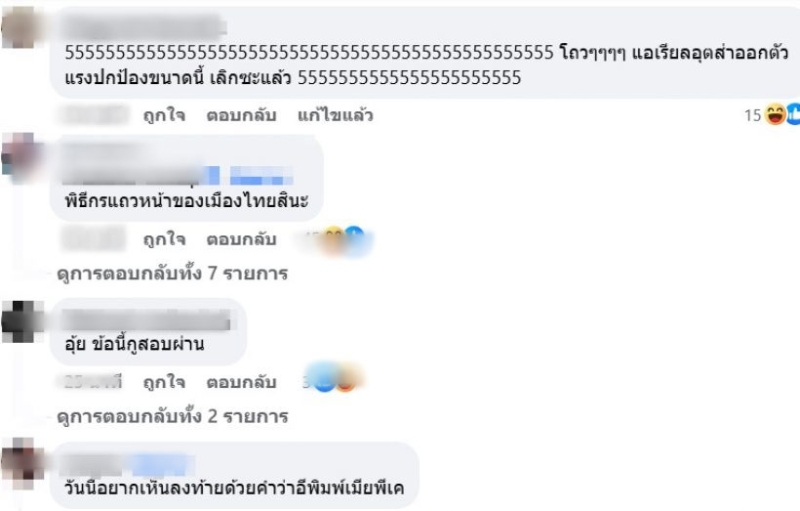Viewport: 800px width, 511px height.
Task: Open blurred author name of the first comment
Action: pyautogui.click(x=144, y=28)
